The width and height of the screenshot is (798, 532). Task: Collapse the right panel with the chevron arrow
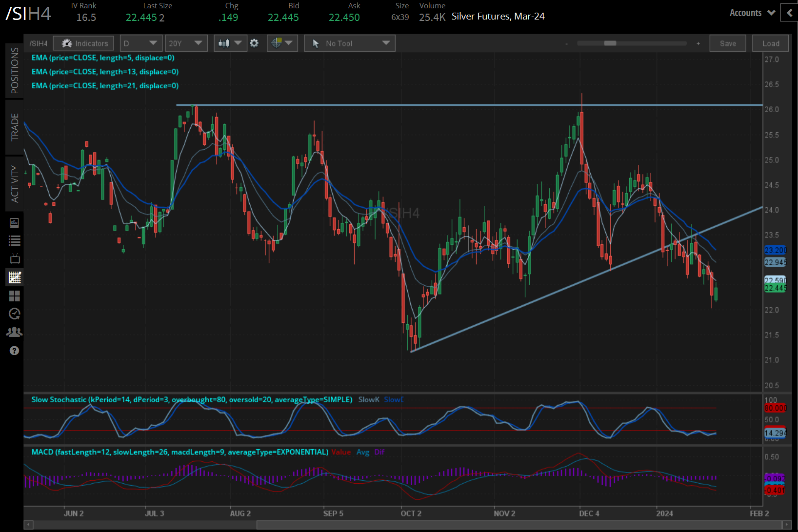pos(789,13)
